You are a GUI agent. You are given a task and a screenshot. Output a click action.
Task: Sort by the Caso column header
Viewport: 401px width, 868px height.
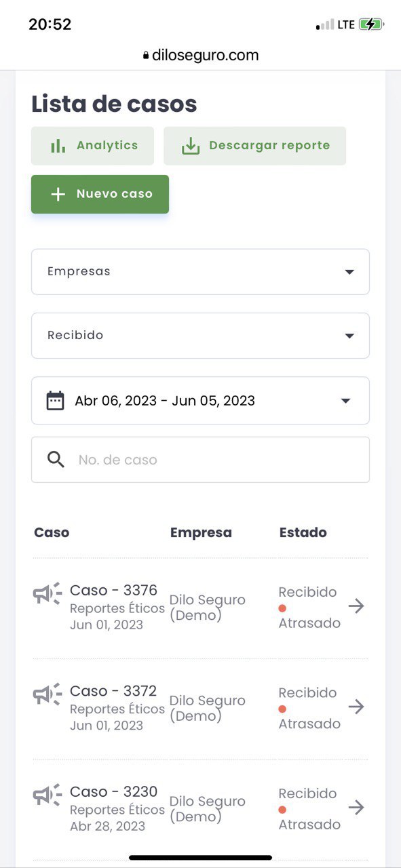[x=52, y=532]
